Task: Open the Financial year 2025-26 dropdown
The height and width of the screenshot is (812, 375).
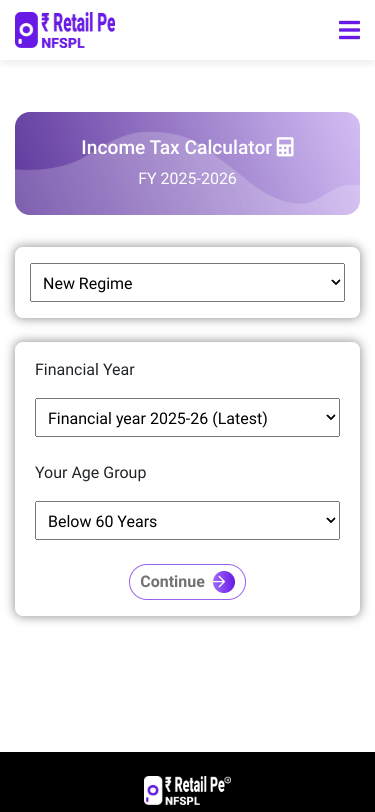Action: pyautogui.click(x=188, y=417)
